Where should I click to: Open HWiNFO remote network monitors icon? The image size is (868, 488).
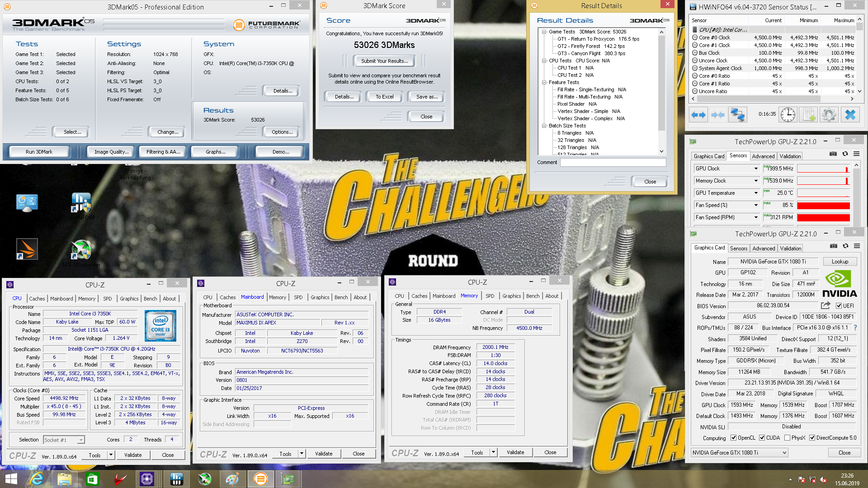tap(737, 115)
